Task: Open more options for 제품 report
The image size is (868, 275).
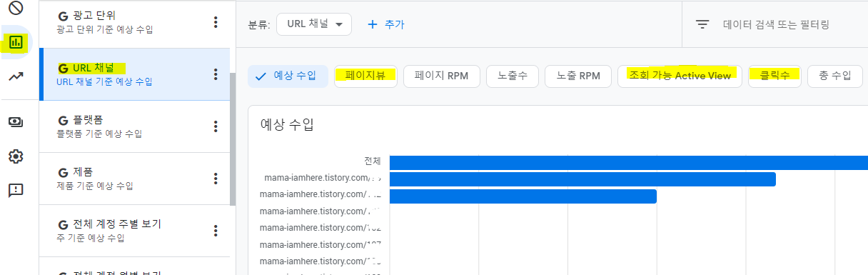Action: click(x=216, y=179)
